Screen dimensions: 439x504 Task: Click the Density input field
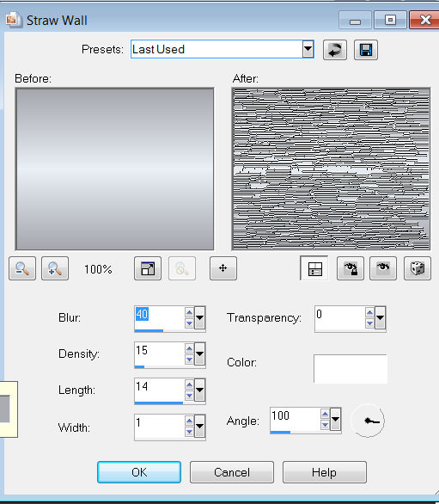click(x=159, y=353)
